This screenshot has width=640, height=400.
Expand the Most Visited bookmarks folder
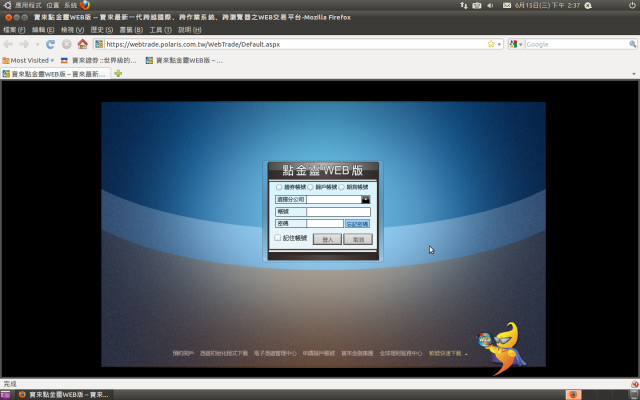coord(28,60)
